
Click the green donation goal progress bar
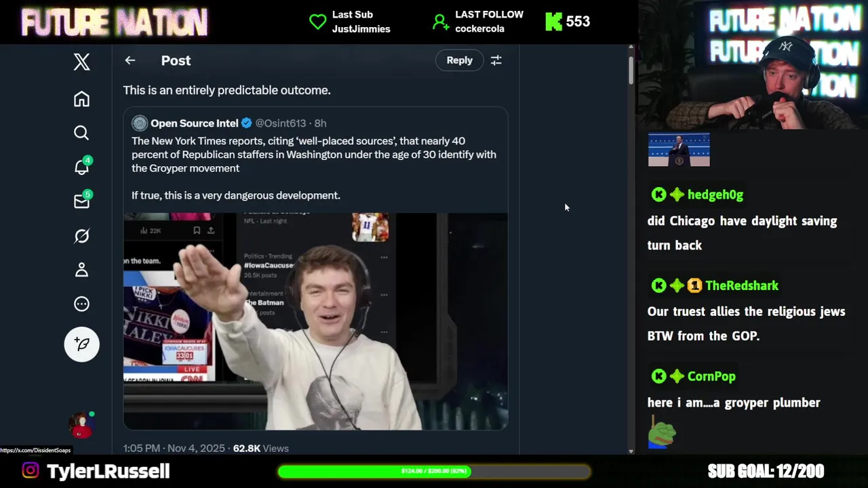434,471
